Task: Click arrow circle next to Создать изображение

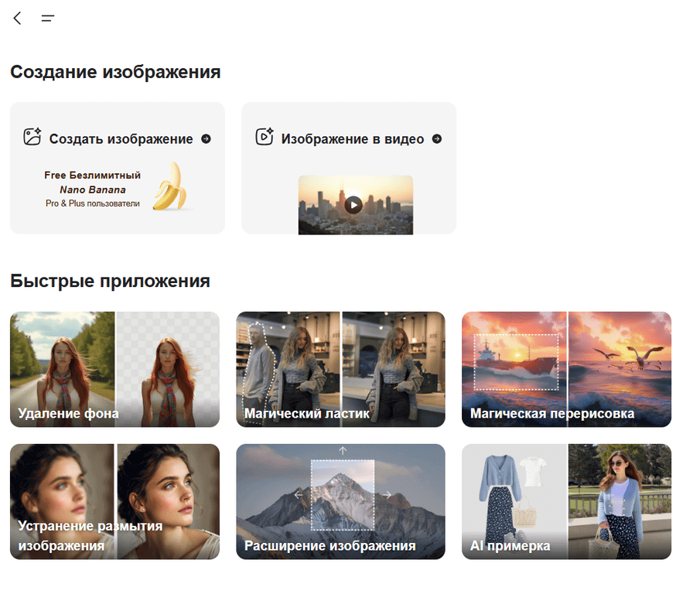Action: click(206, 138)
